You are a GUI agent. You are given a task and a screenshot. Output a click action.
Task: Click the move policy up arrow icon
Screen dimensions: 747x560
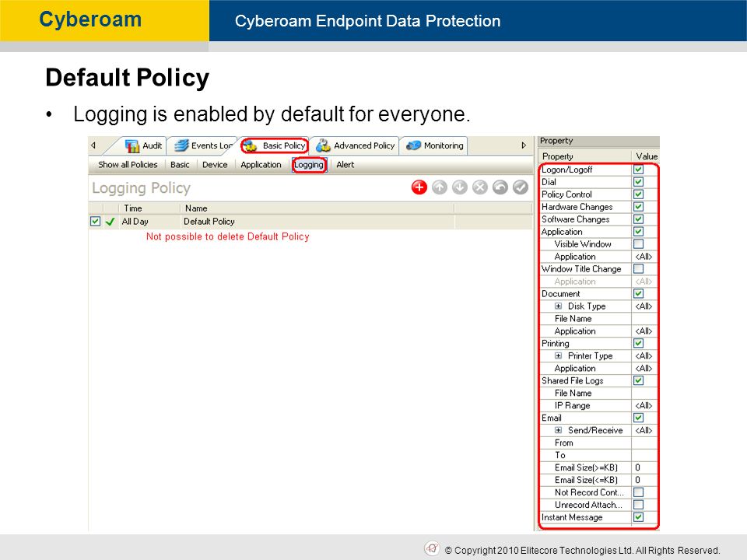[x=440, y=187]
